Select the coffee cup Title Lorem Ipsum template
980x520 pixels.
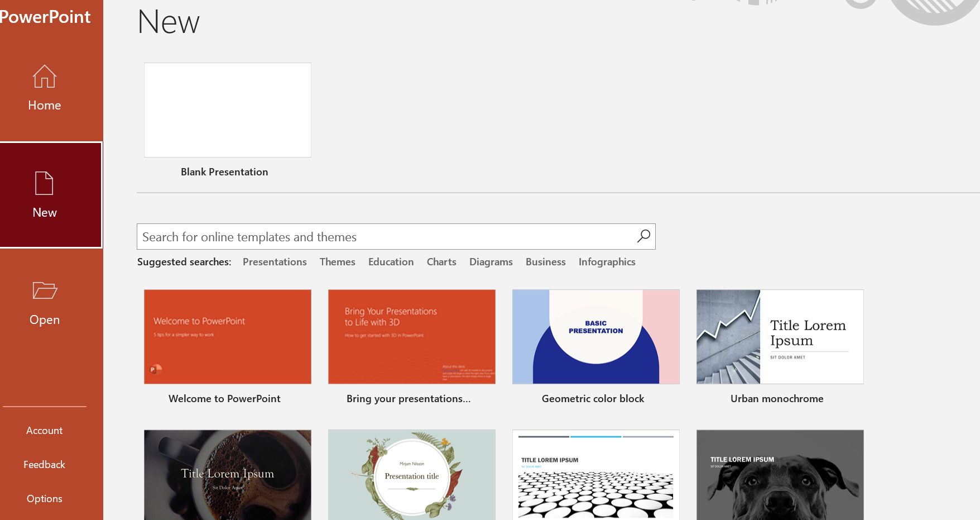[228, 475]
